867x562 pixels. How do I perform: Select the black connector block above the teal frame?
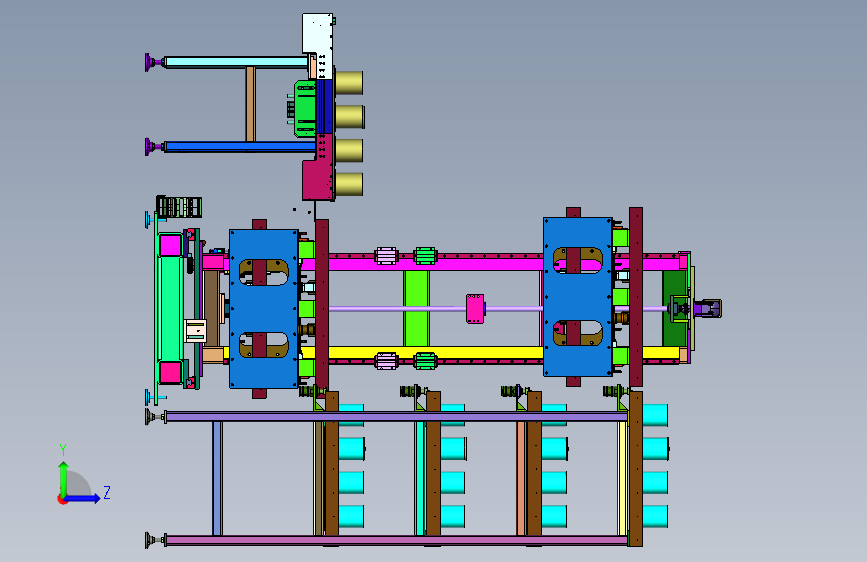tap(179, 207)
